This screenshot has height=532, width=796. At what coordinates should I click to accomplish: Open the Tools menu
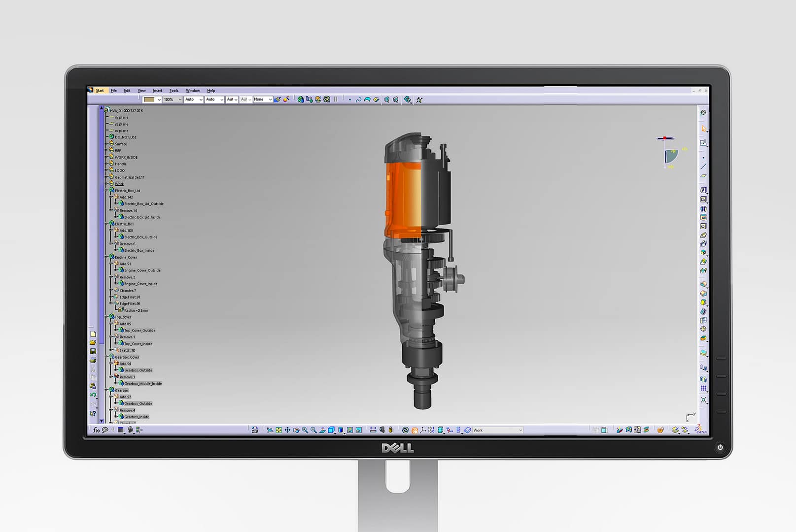pos(173,90)
